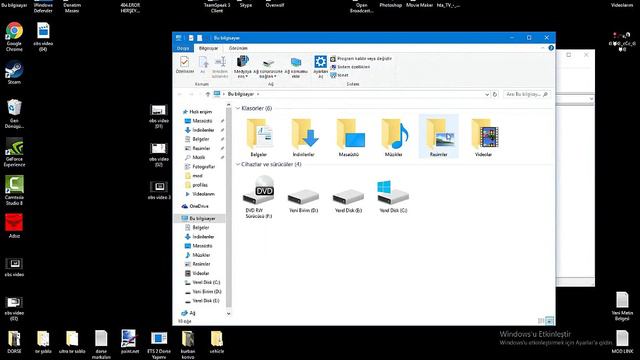Viewport: 640px width, 360px height.
Task: Open the help question mark icon
Action: tap(551, 48)
